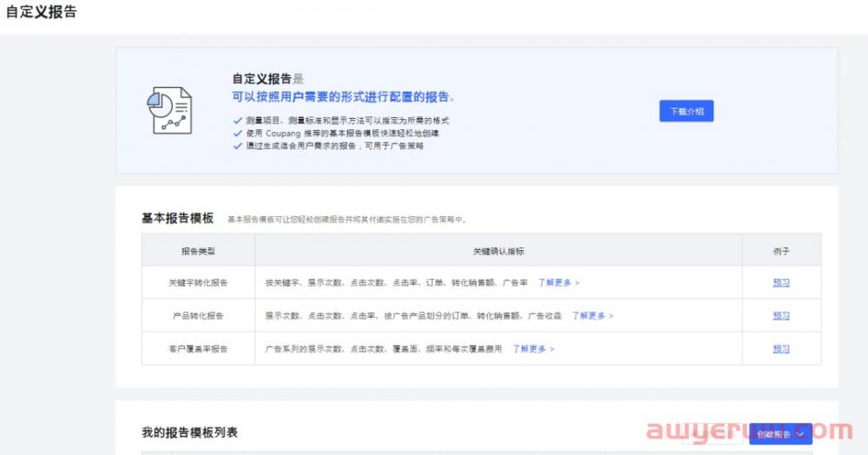Screen dimensions: 868x455
Task: Preview the 产品转化报告 example via 预习
Action: pyautogui.click(x=781, y=316)
